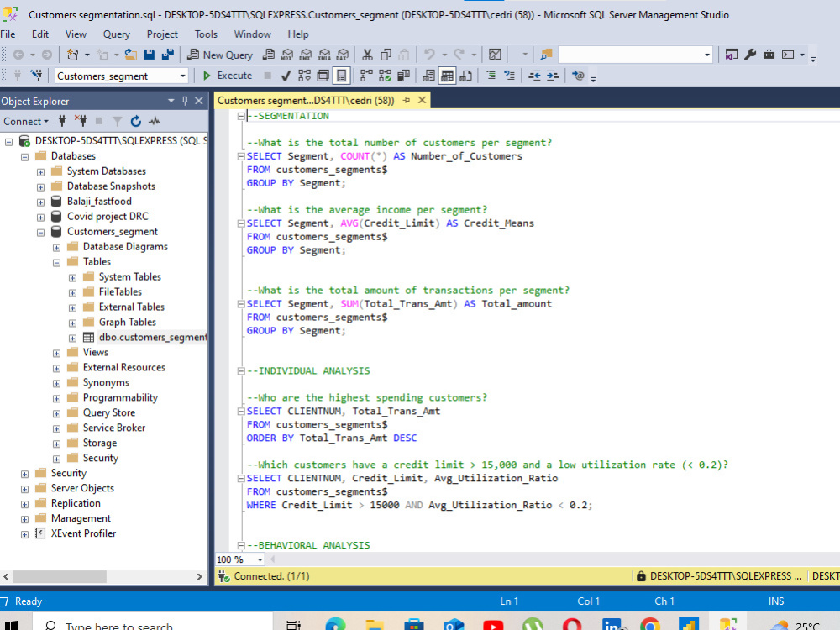Open the Query menu
The image size is (840, 630).
point(116,34)
